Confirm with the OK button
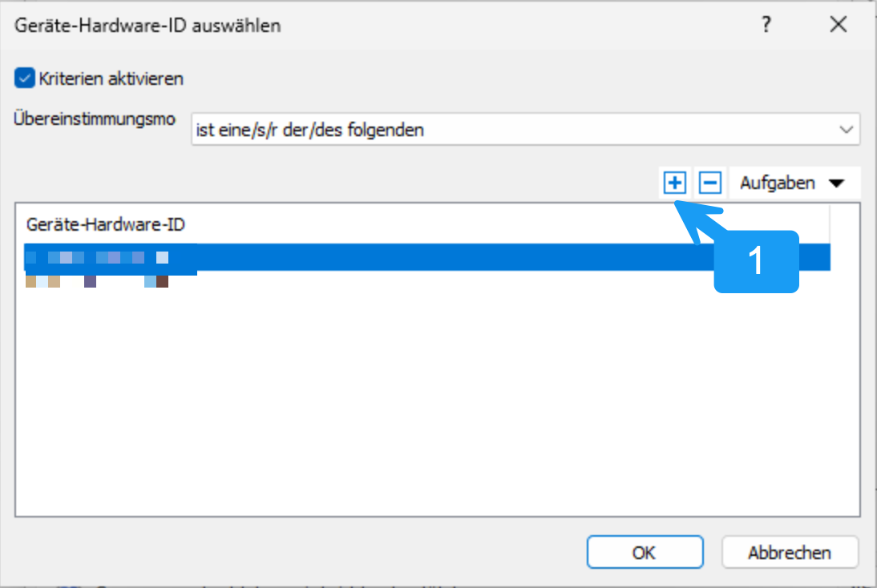The width and height of the screenshot is (877, 588). 644,552
